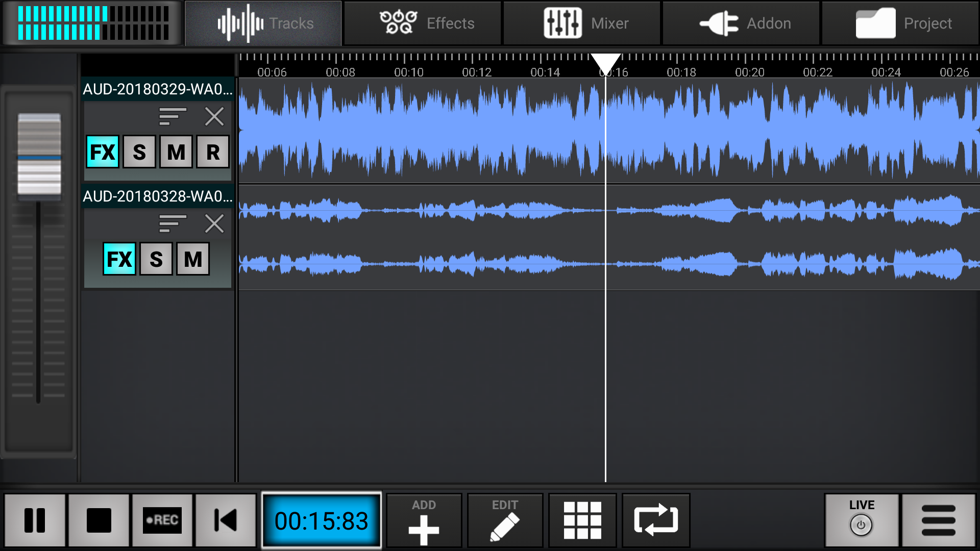
Task: Select the Tracks tab
Action: pyautogui.click(x=263, y=22)
